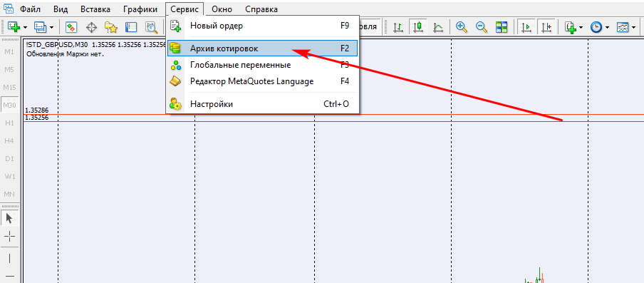Image resolution: width=644 pixels, height=283 pixels.
Task: Click the 1.35256 price label on the chart
Action: [x=36, y=118]
